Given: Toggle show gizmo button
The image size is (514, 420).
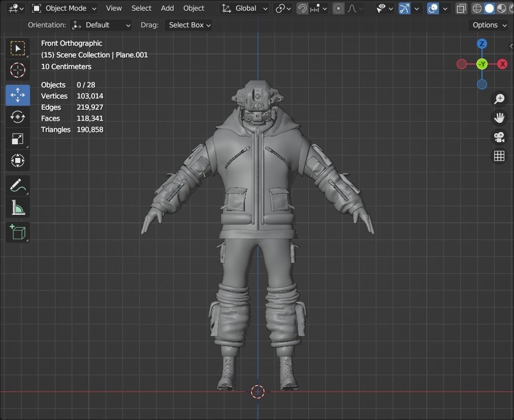Looking at the screenshot, I should tap(404, 9).
